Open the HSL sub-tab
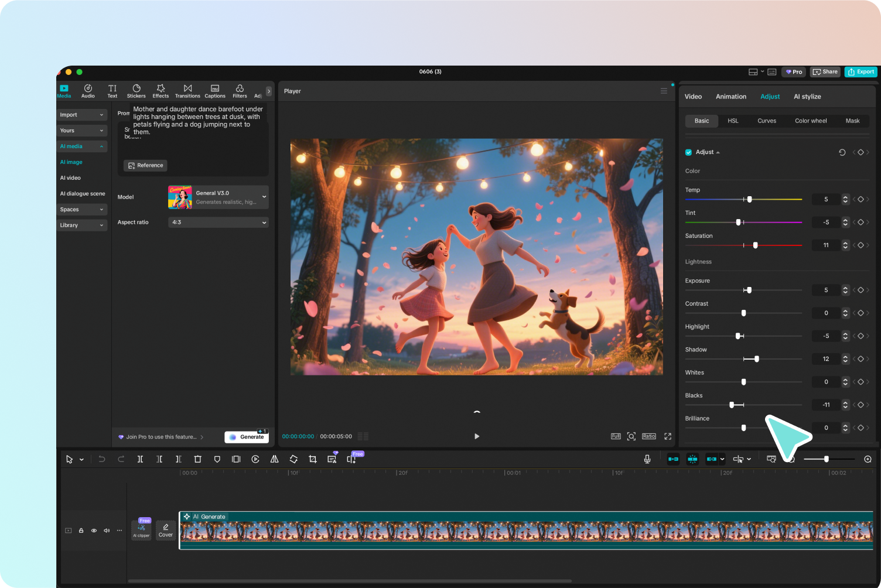The image size is (881, 588). pos(733,121)
